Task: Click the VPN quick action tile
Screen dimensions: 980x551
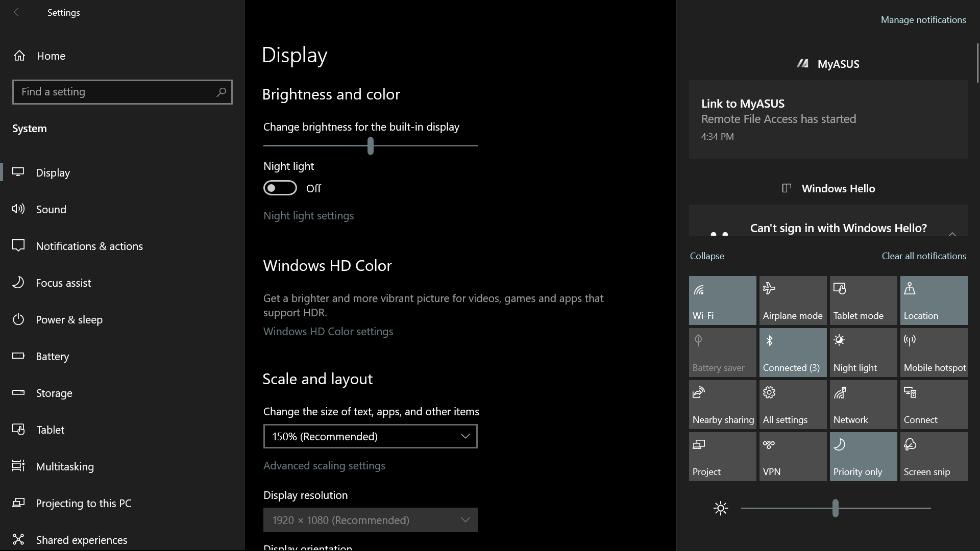Action: tap(793, 457)
